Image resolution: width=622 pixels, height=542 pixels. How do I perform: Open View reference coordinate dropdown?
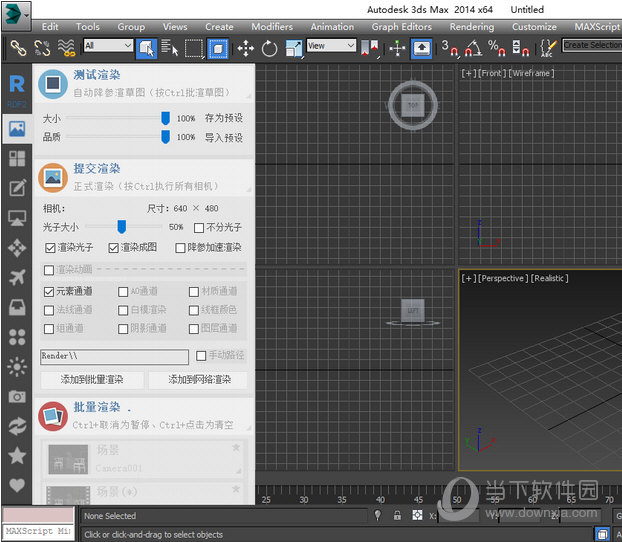331,46
